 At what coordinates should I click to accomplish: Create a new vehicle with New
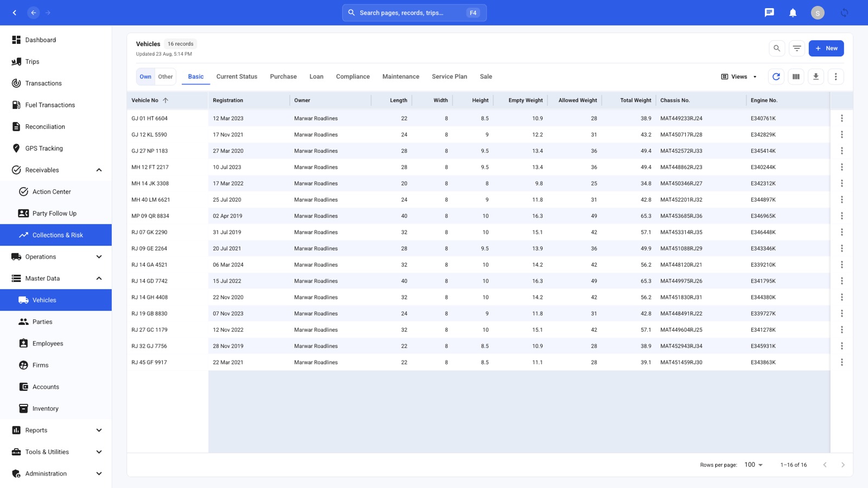point(826,48)
